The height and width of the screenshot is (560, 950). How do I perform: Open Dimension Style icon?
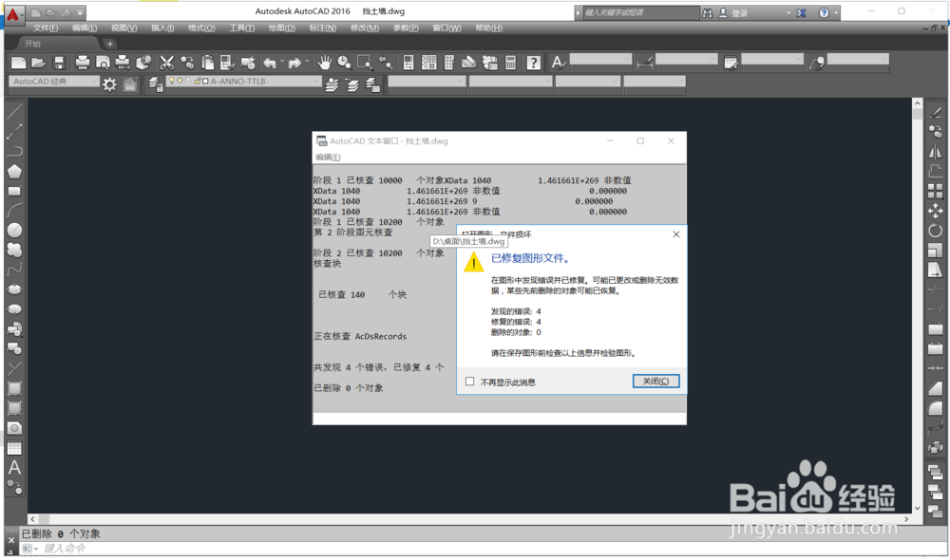coord(645,63)
